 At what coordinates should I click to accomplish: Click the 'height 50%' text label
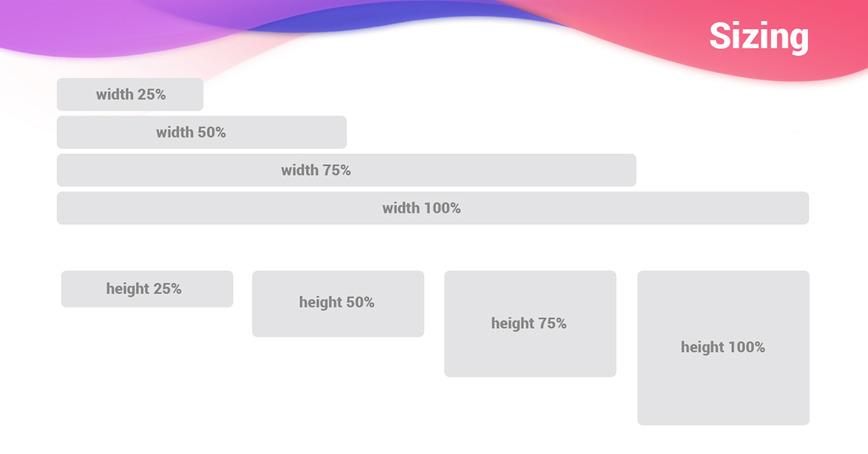337,302
